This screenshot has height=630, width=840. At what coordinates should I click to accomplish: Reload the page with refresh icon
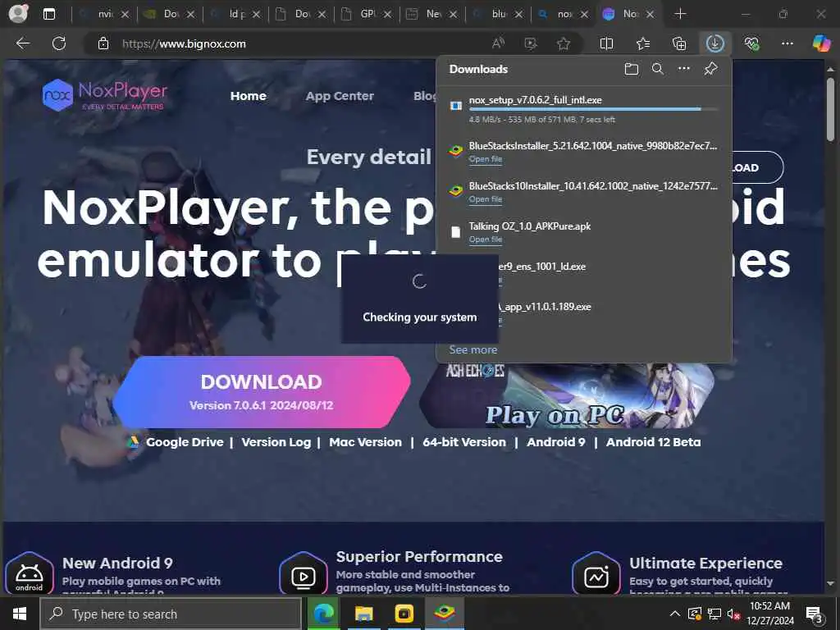tap(59, 43)
